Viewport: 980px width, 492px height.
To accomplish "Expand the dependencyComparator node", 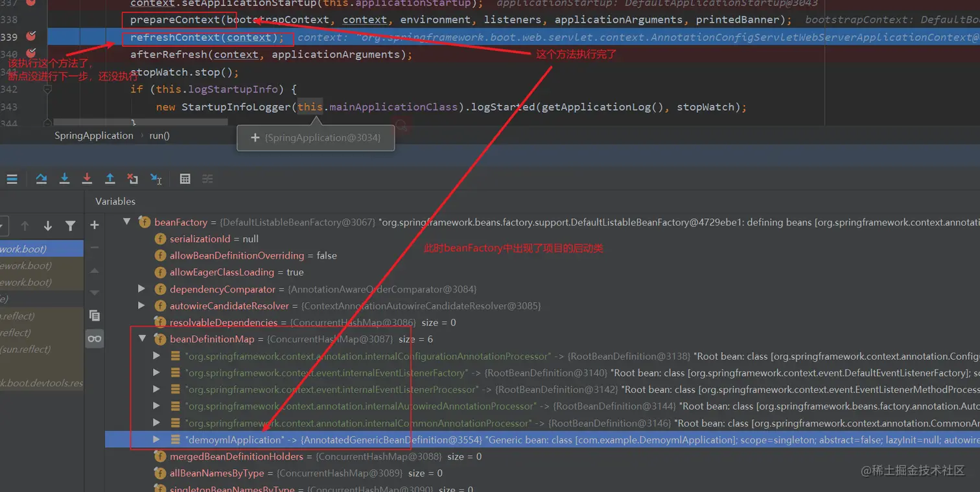I will [142, 289].
